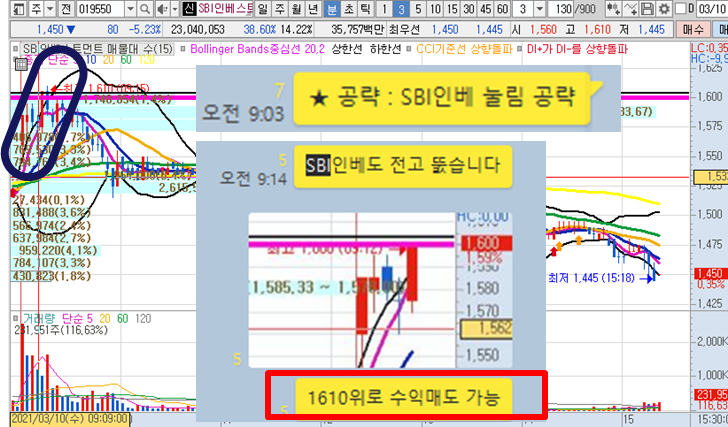Click the speaker sound icon
This screenshot has height=427, width=728.
click(x=162, y=8)
